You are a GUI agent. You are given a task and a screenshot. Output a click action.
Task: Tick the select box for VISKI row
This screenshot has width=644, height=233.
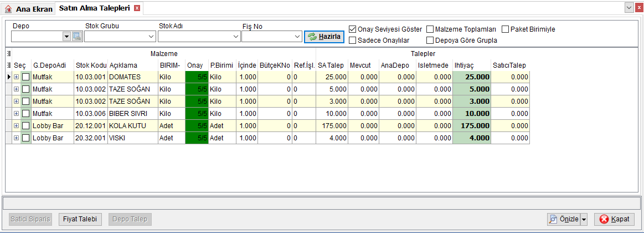[x=26, y=138]
